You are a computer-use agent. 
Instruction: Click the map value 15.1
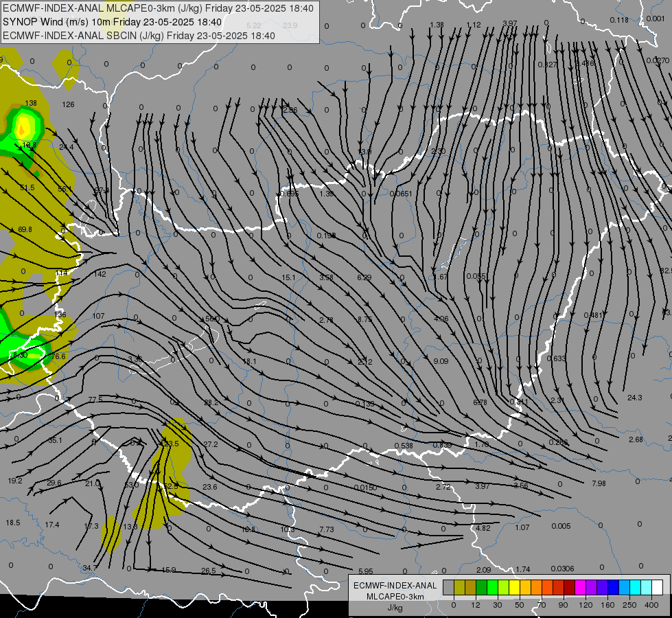coord(288,278)
